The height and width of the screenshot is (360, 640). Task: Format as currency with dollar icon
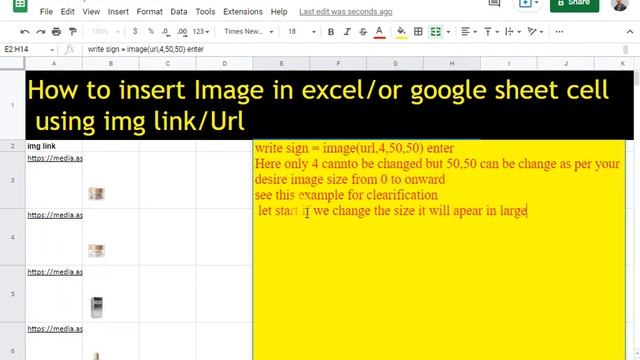[135, 31]
